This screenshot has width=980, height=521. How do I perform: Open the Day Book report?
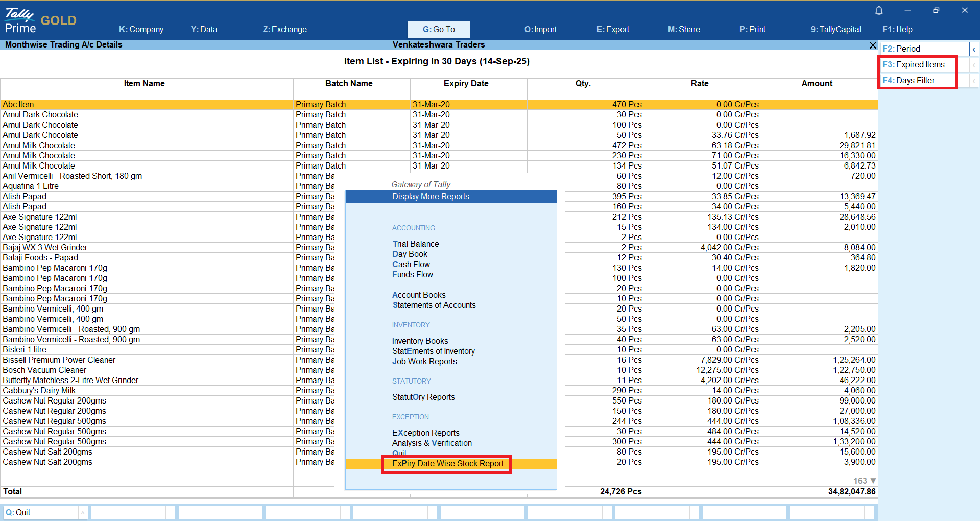tap(410, 254)
